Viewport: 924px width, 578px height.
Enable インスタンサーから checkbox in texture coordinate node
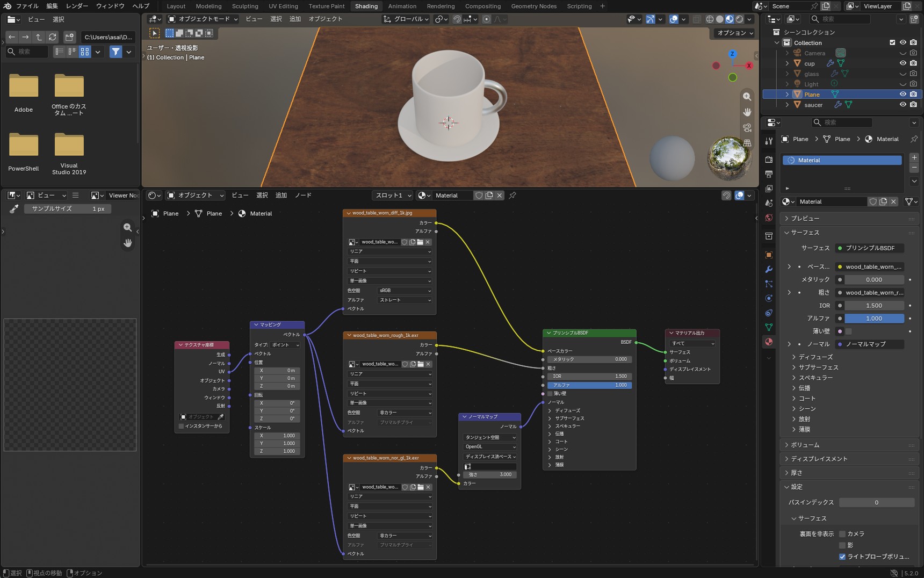[182, 426]
